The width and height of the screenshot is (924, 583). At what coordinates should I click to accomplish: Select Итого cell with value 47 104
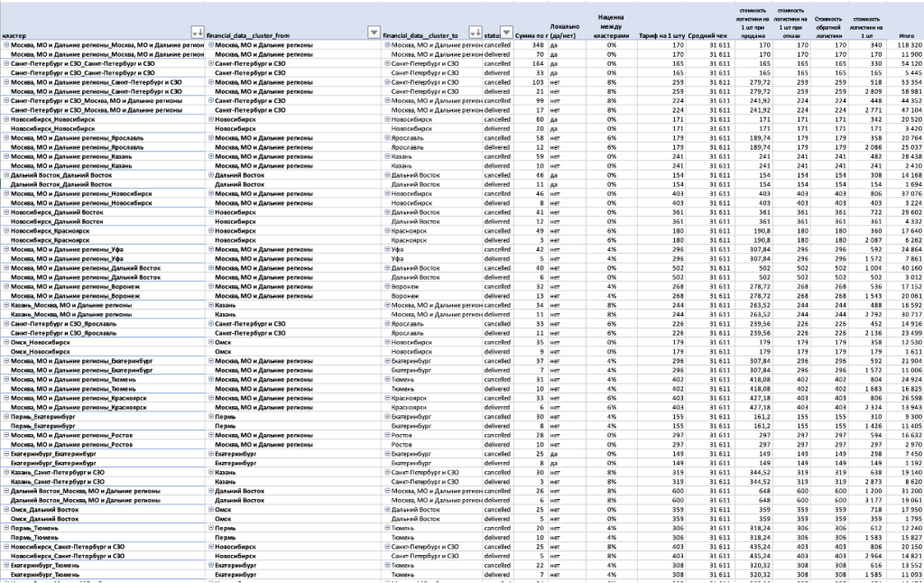(x=904, y=109)
